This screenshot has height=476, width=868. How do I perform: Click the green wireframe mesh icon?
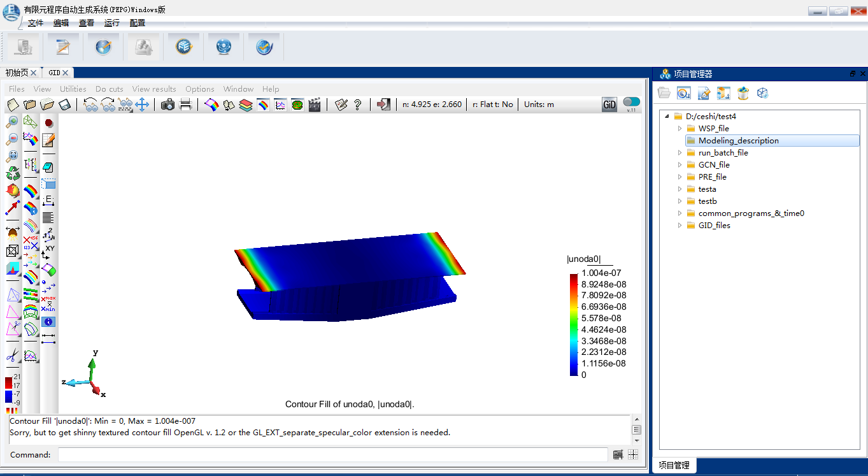point(31,121)
